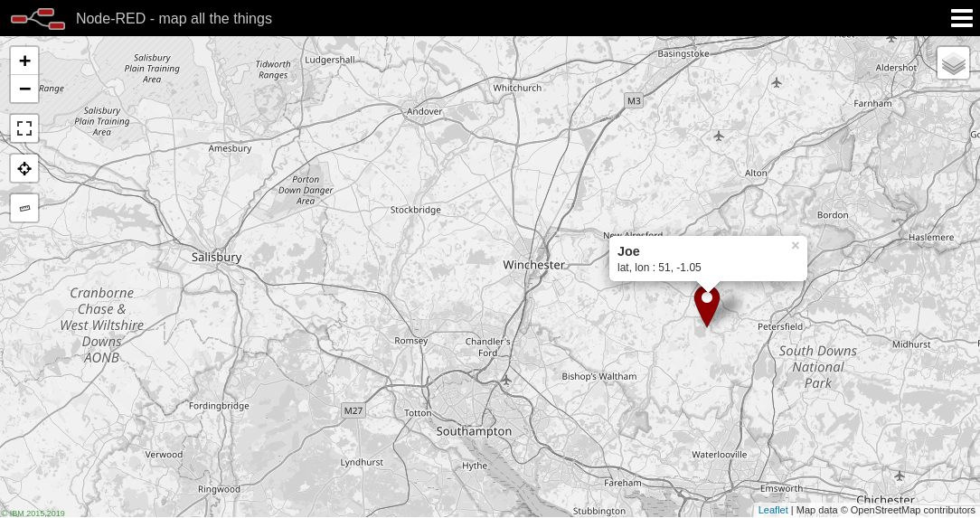This screenshot has width=980, height=518.
Task: Click the Node-RED page title text
Action: point(174,18)
